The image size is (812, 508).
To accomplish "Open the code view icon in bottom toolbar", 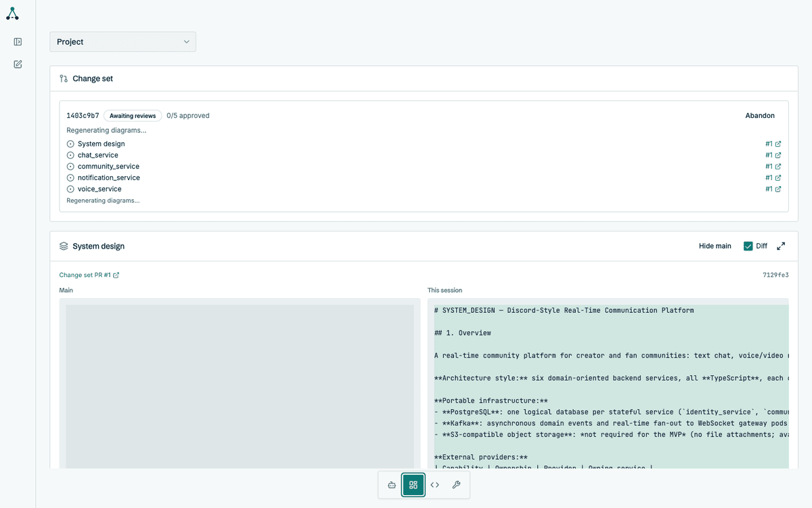I will click(x=435, y=485).
